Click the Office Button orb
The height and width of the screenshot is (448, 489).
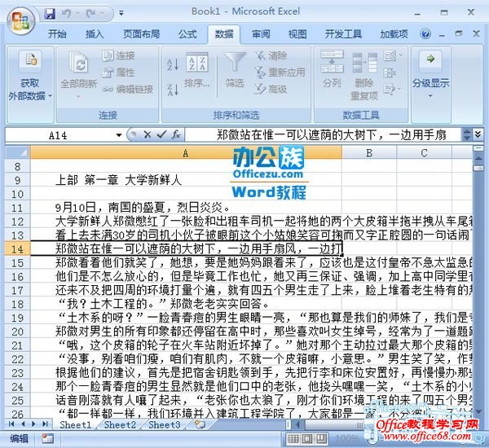pyautogui.click(x=20, y=21)
